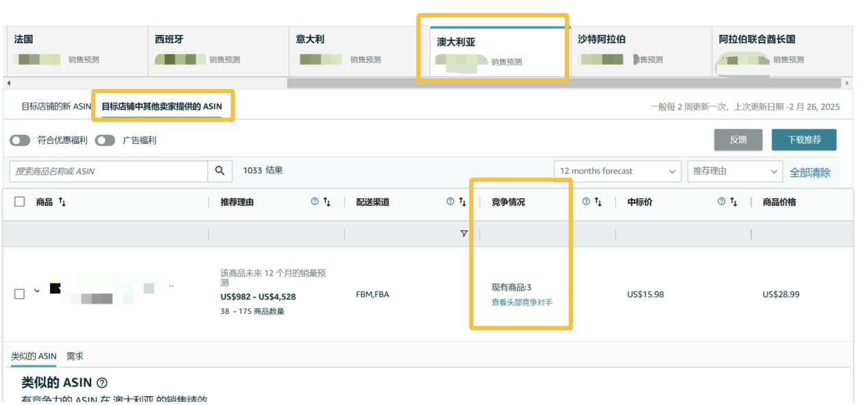868x405 pixels.
Task: Open help icon for 推荐理由 column
Action: [x=315, y=202]
